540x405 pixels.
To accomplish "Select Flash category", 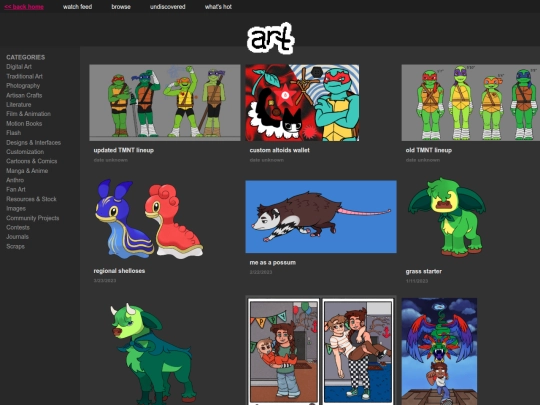I will (x=13, y=133).
